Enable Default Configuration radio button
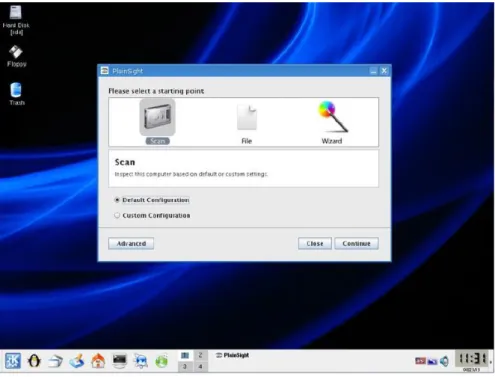 [x=117, y=200]
